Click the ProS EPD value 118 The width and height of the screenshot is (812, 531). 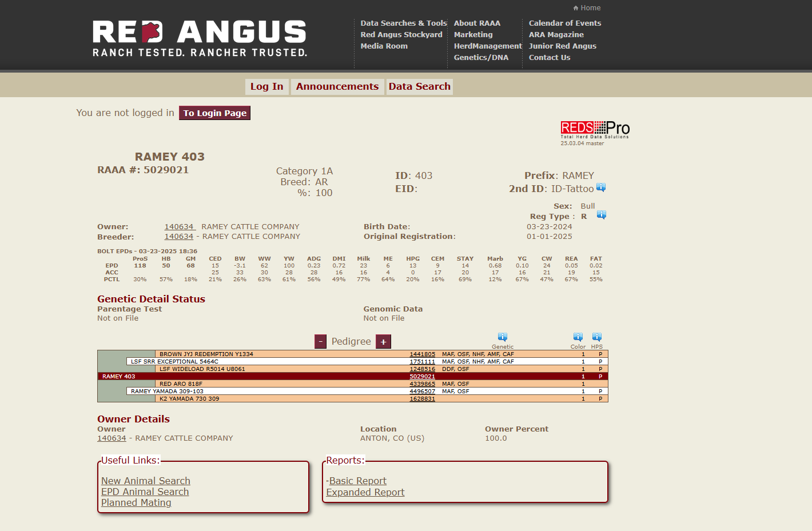(x=140, y=266)
